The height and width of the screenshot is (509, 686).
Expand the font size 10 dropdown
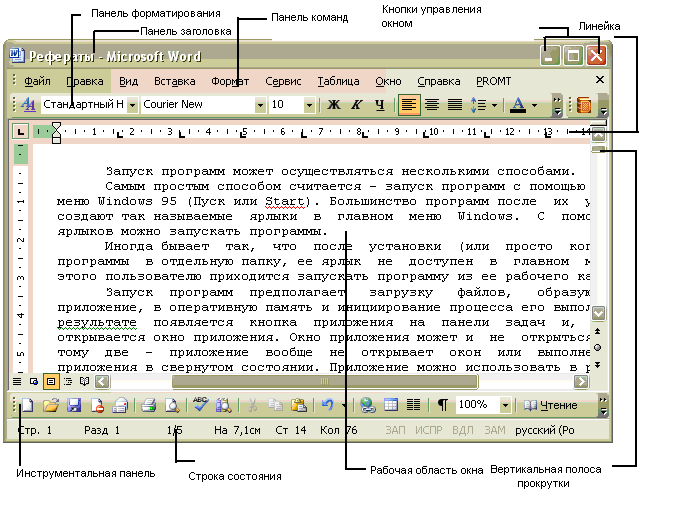309,105
